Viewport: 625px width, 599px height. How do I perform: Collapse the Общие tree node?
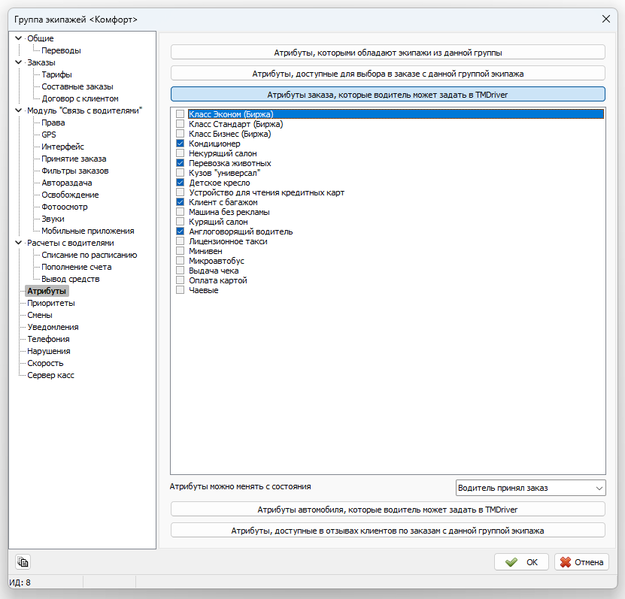pos(19,38)
